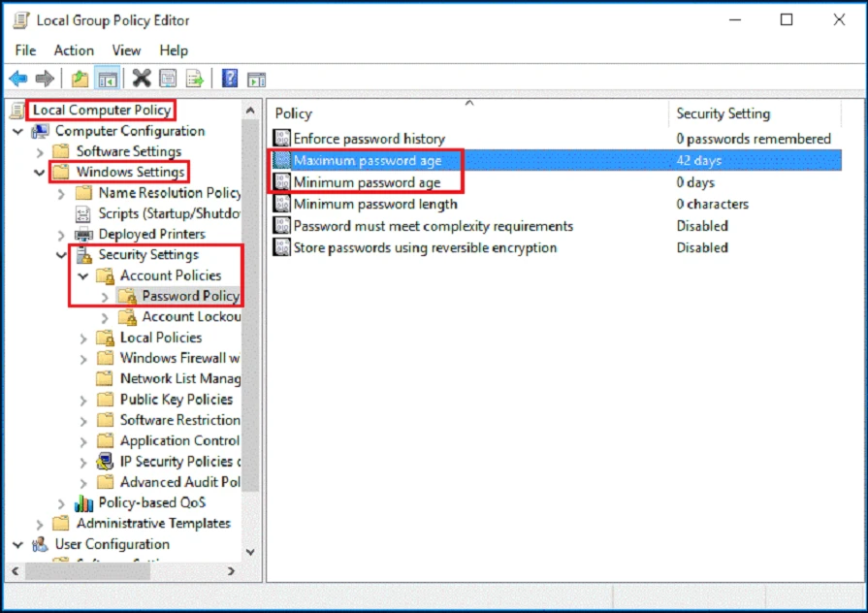Expand the Local Policies tree node
Viewport: 868px width, 613px height.
point(83,339)
